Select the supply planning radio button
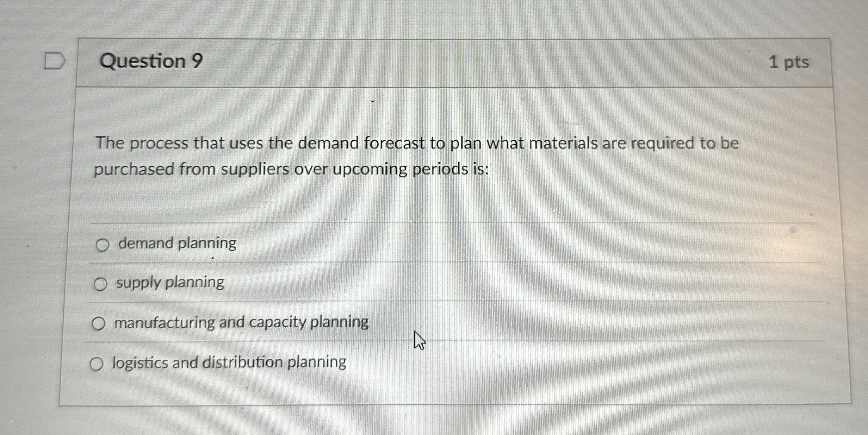This screenshot has width=868, height=435. [100, 284]
